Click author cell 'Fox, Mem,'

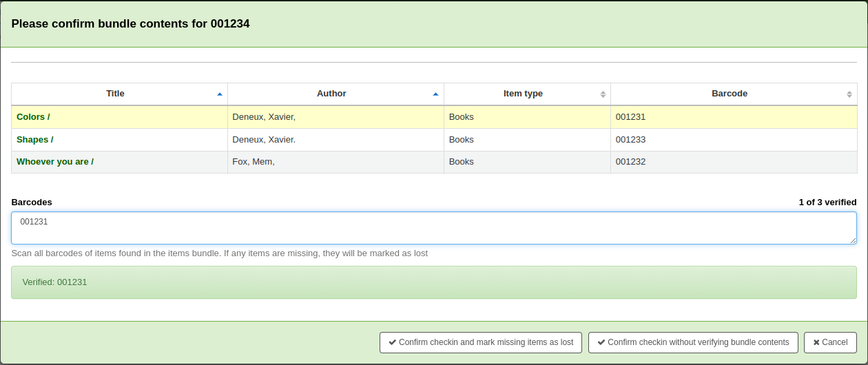tap(254, 162)
